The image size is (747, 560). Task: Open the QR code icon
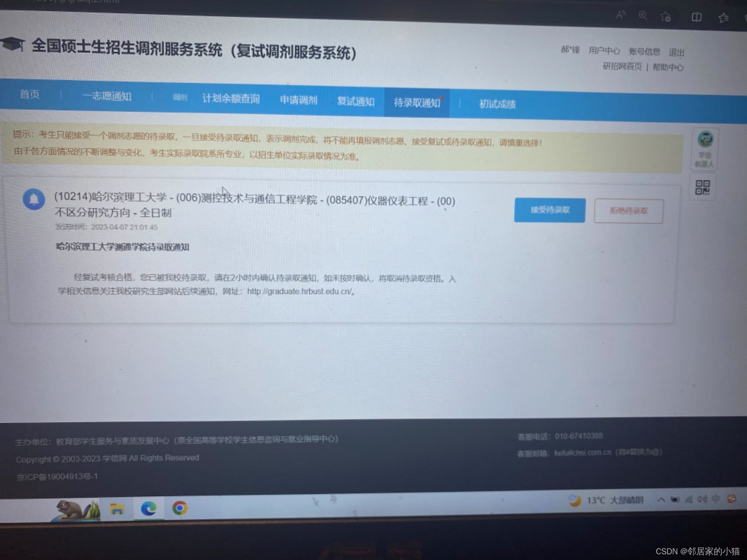pyautogui.click(x=702, y=187)
